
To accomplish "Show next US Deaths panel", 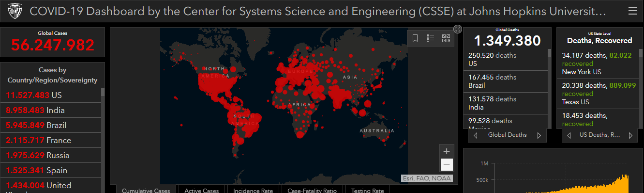I will point(630,135).
